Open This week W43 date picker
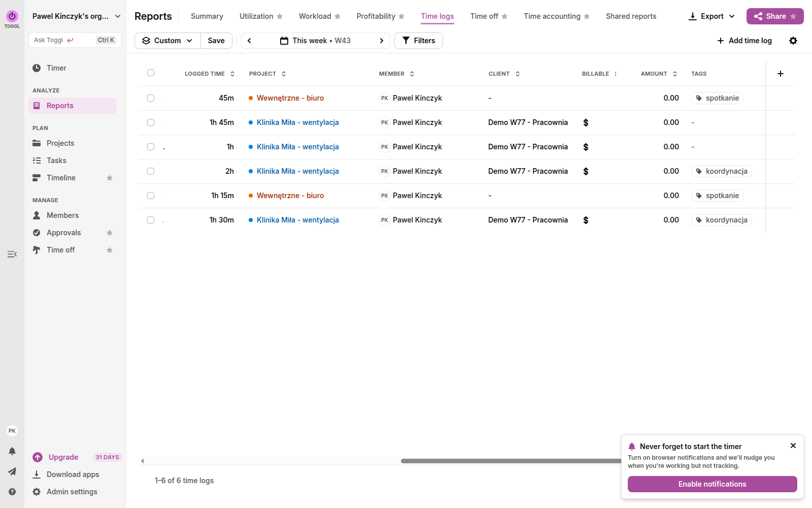Screen dimensions: 812x508 pos(316,41)
